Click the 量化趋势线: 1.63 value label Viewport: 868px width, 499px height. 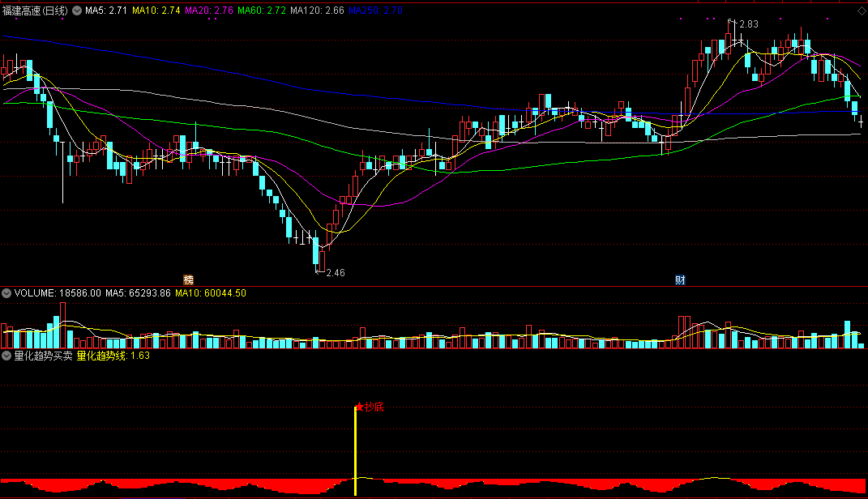[113, 356]
